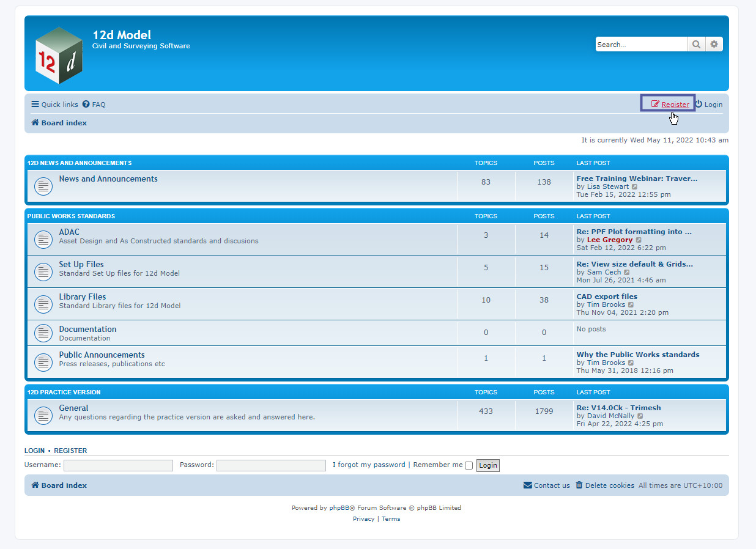Click the 12d Model cube logo
The width and height of the screenshot is (756, 549).
coord(59,55)
